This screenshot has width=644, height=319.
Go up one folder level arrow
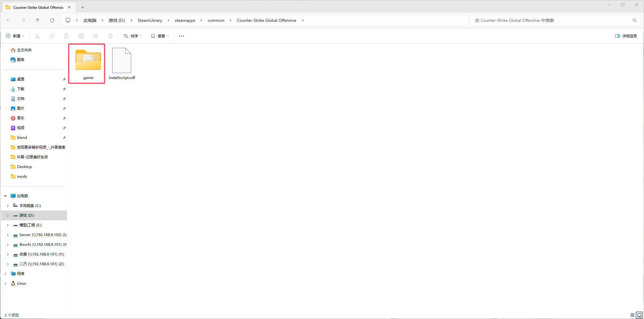click(38, 20)
